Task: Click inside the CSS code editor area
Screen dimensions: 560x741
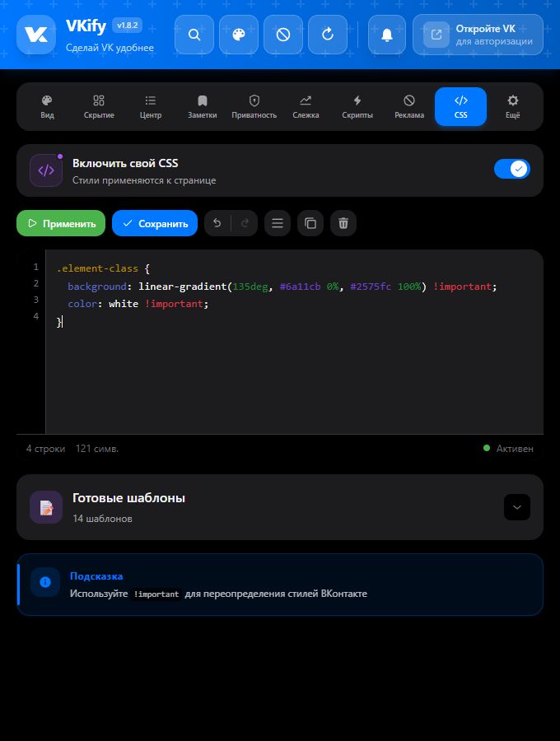Action: click(x=295, y=341)
